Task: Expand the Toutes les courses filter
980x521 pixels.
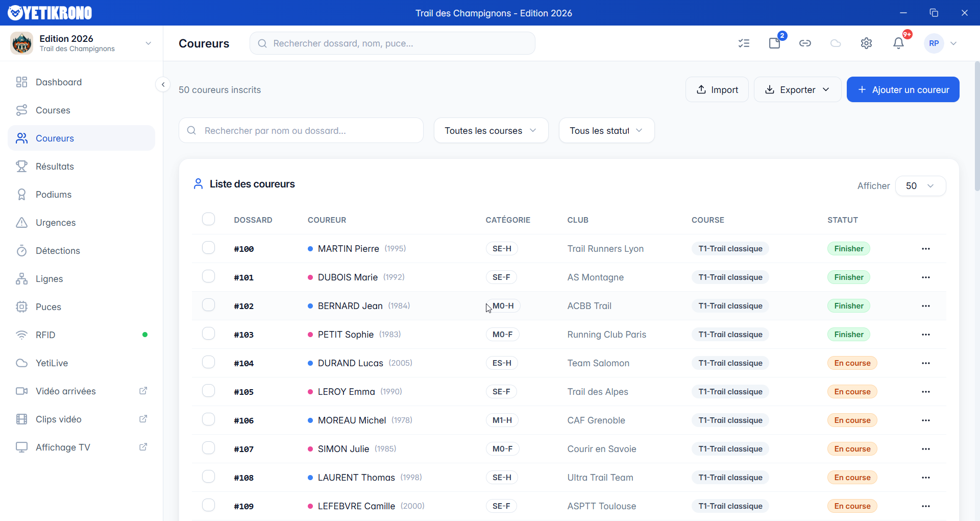Action: coord(491,131)
